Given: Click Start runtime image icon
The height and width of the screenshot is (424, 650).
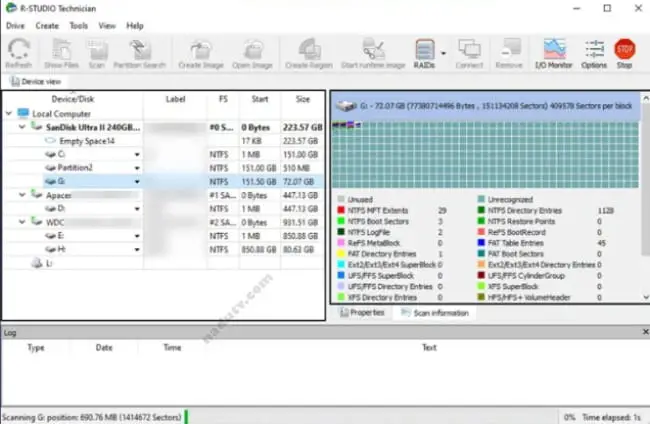Looking at the screenshot, I should tap(373, 53).
